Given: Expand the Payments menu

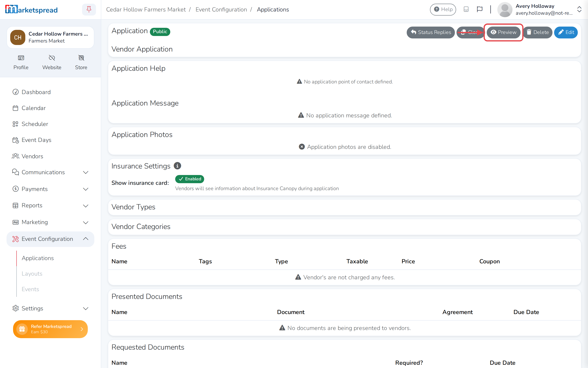Looking at the screenshot, I should pos(50,189).
